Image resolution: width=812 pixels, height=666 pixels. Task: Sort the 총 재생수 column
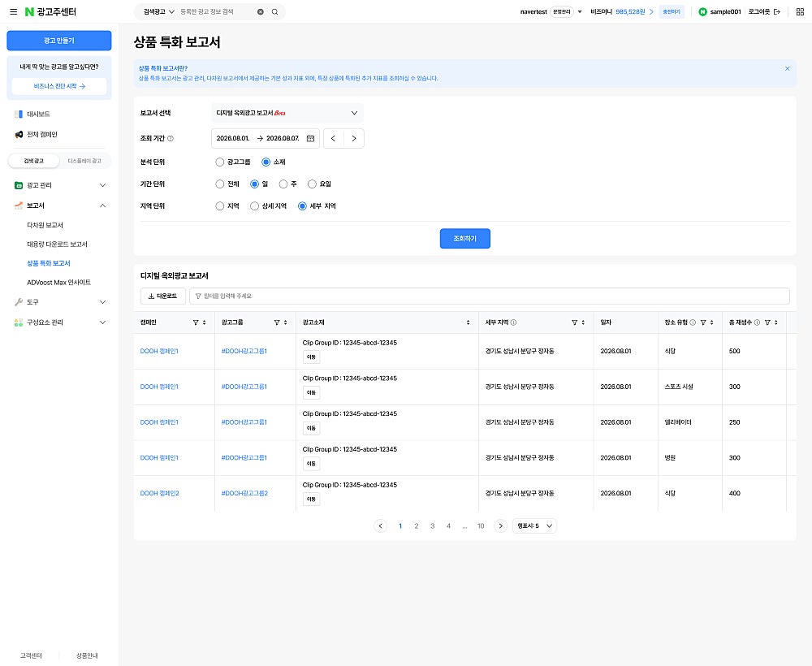775,322
